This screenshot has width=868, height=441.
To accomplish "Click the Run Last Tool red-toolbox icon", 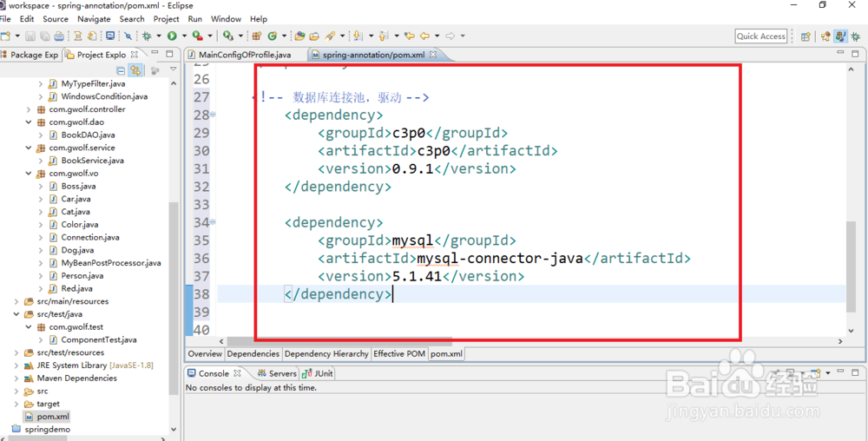I will tap(197, 36).
